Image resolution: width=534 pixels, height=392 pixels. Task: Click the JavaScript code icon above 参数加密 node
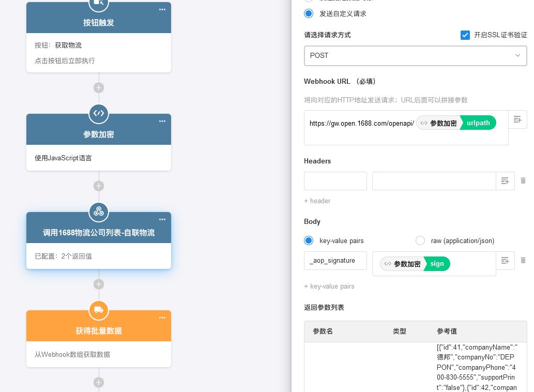tap(99, 114)
